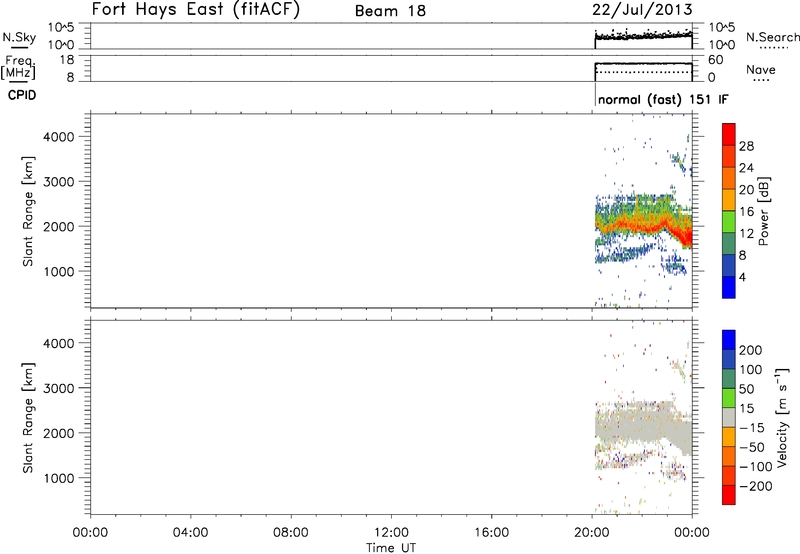800x554 pixels.
Task: Click the 'Power [dB]' colorbar label
Action: click(763, 211)
